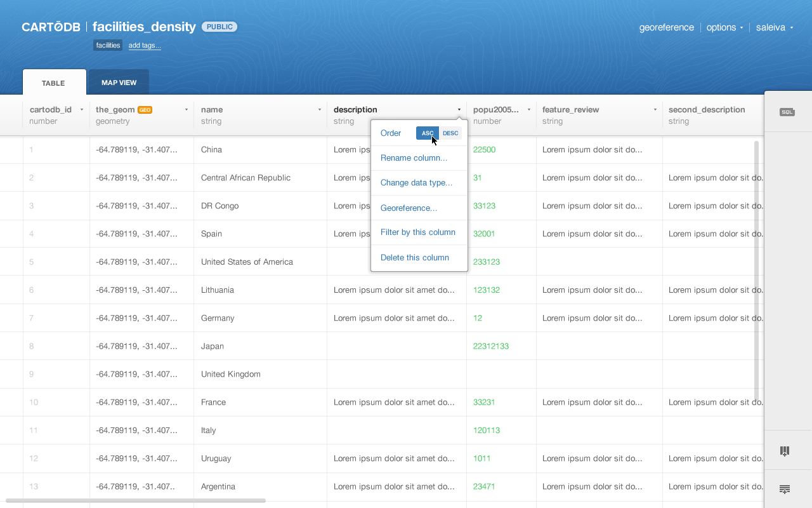Open the saleiva user menu
This screenshot has height=508, width=812.
point(775,27)
